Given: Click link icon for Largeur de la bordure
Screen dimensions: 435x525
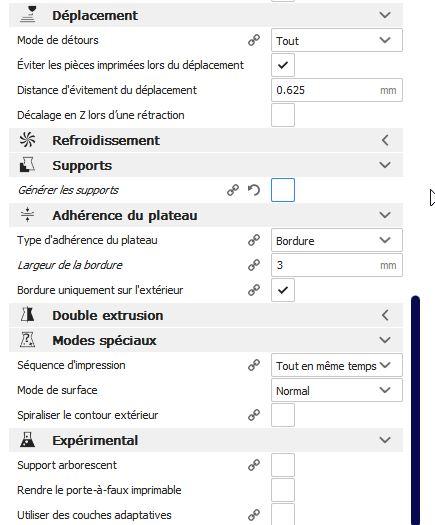Looking at the screenshot, I should tap(254, 265).
